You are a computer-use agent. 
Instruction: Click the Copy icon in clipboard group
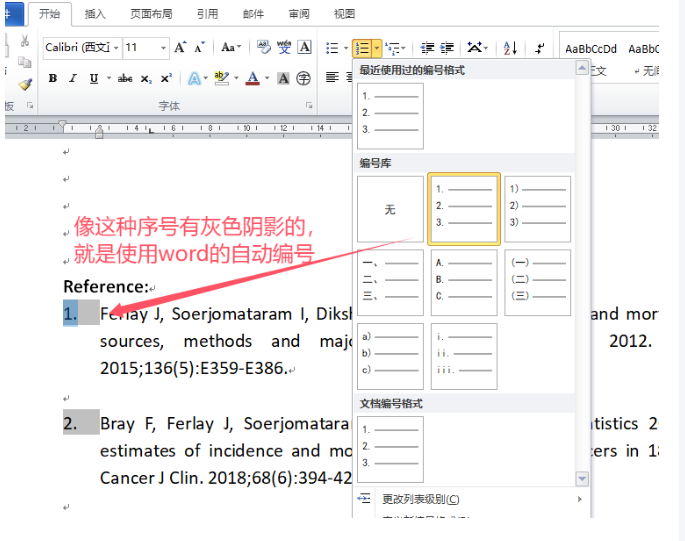(x=24, y=62)
